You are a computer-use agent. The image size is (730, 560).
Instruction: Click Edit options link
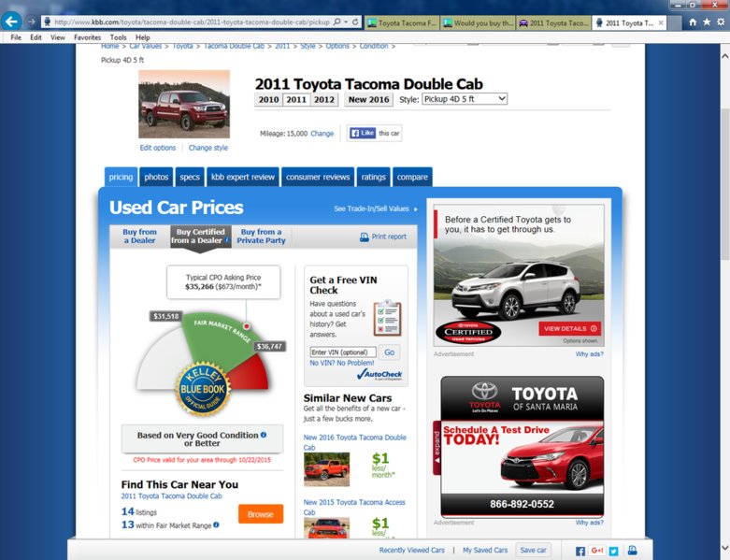(158, 148)
